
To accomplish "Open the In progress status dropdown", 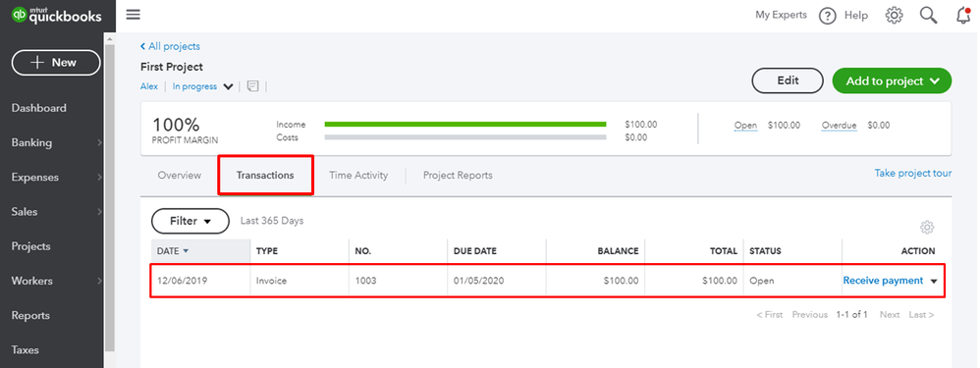I will (202, 86).
